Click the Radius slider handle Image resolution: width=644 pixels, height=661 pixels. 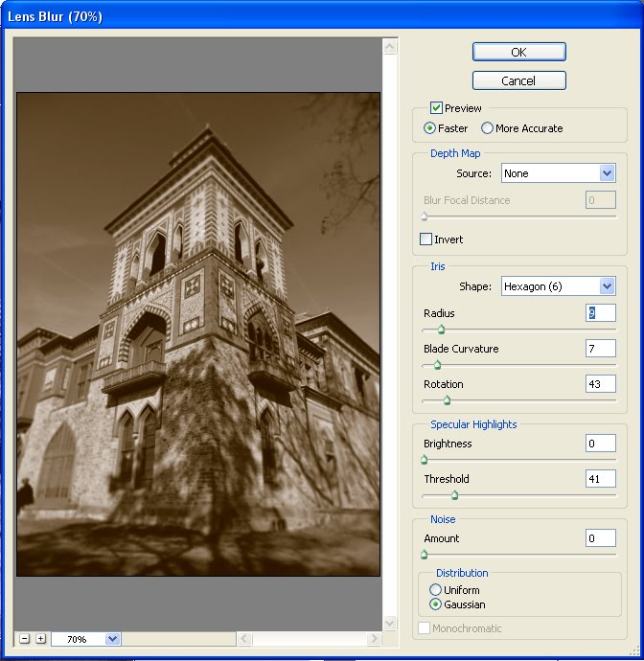(441, 330)
